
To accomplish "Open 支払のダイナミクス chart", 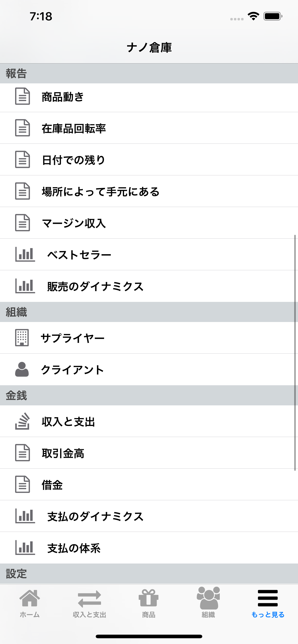I will coord(149,516).
